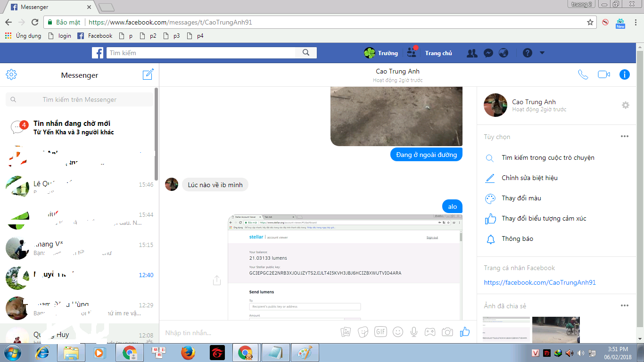Screen dimensions: 644x362
Task: Open the camera to take a photo
Action: pyautogui.click(x=447, y=332)
